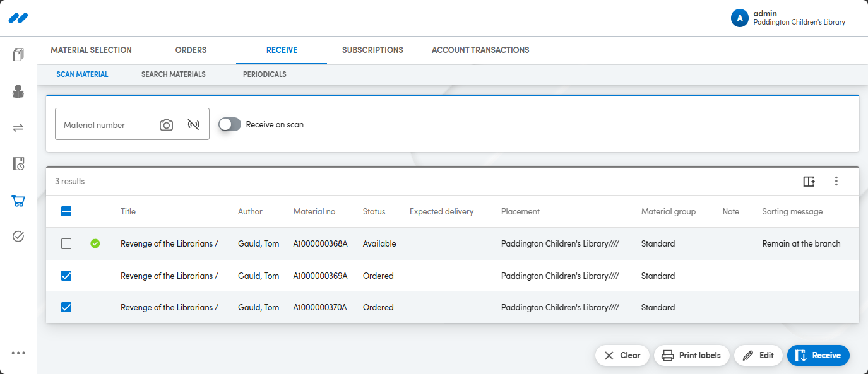This screenshot has height=374, width=868.
Task: Click the Sorting message column header
Action: point(792,212)
